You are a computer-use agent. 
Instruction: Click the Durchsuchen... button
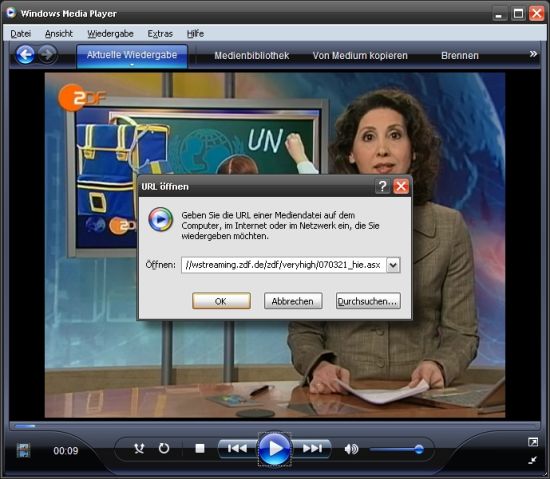(x=368, y=301)
